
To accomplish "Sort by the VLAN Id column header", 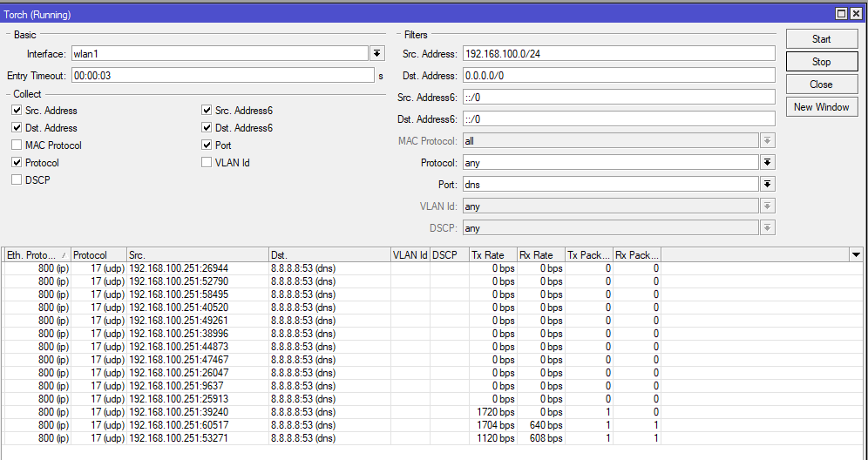I will [410, 255].
